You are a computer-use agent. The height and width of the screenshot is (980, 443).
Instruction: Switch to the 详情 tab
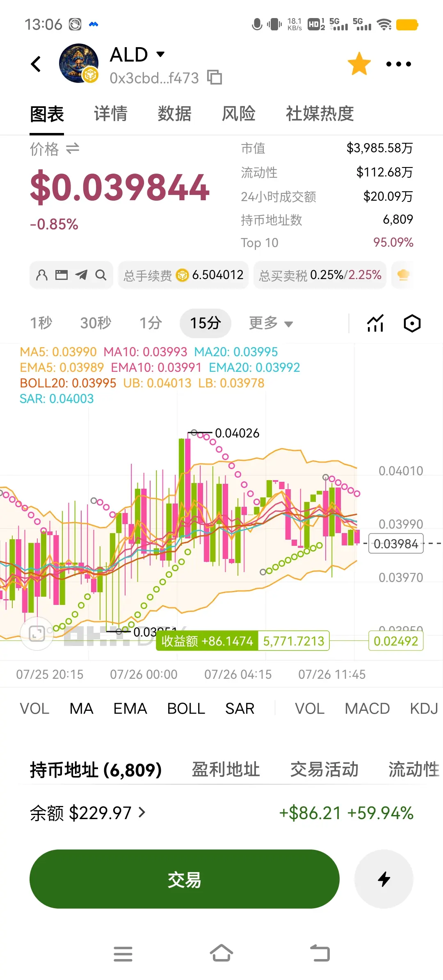tap(111, 114)
